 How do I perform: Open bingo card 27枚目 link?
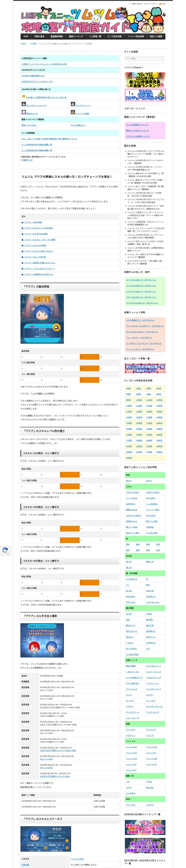(x=149, y=423)
